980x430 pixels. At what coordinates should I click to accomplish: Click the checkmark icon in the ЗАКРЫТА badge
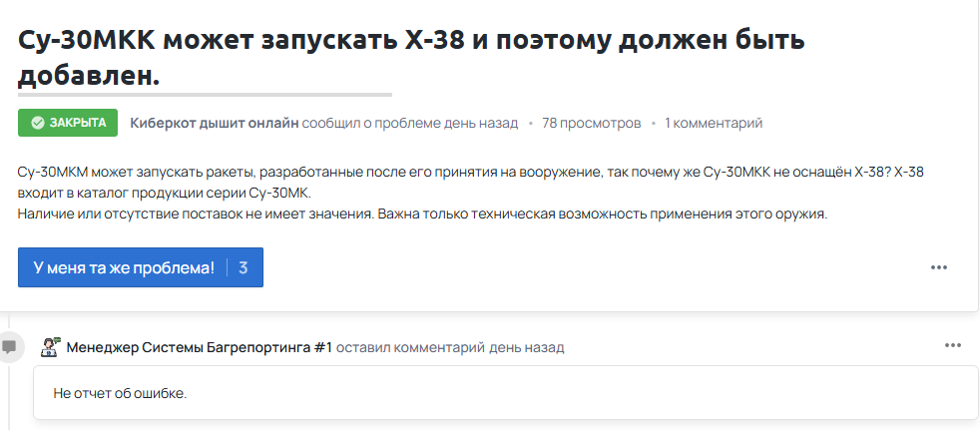[37, 123]
